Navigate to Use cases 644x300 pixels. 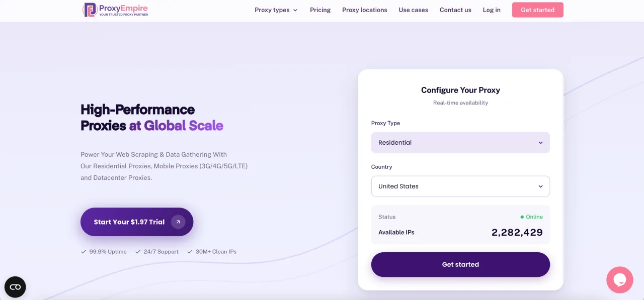point(414,10)
